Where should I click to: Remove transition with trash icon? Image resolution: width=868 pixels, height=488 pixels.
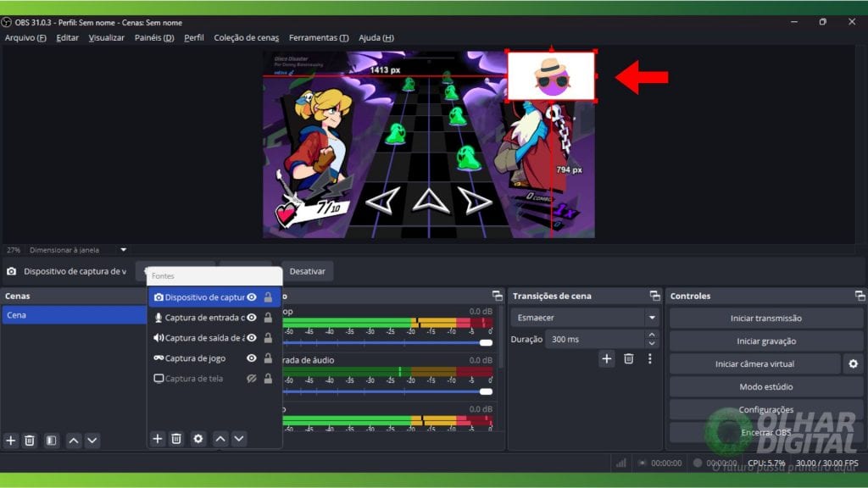[x=628, y=359]
